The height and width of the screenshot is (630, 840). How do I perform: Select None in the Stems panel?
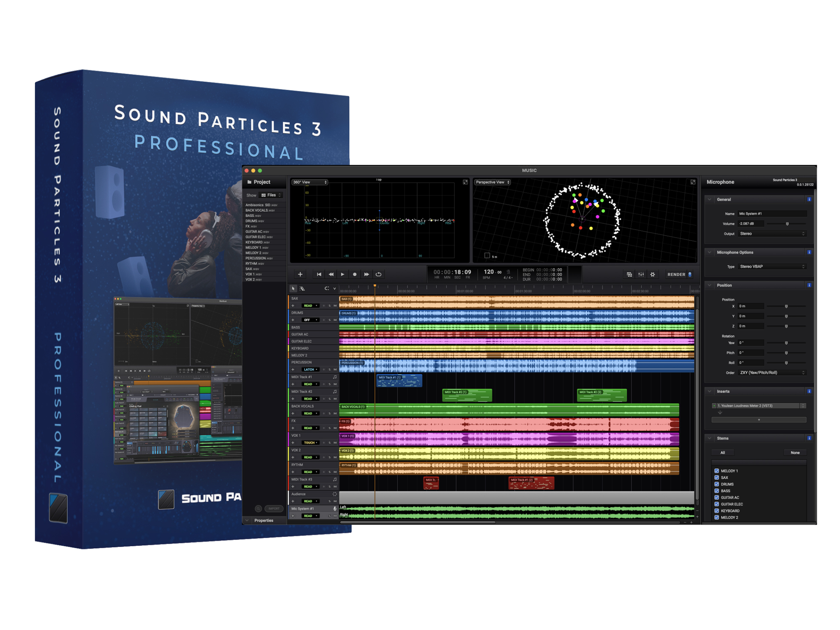coord(795,452)
